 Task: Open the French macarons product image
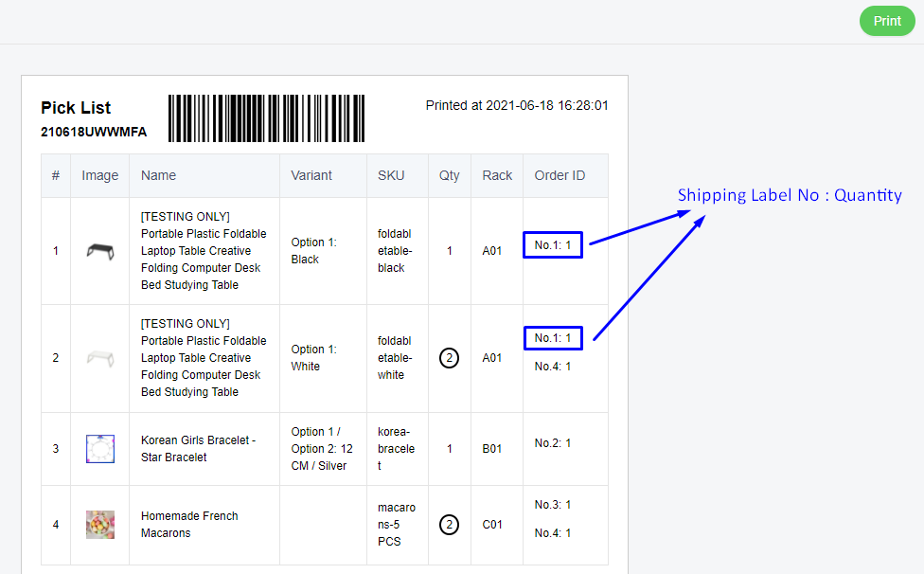100,525
